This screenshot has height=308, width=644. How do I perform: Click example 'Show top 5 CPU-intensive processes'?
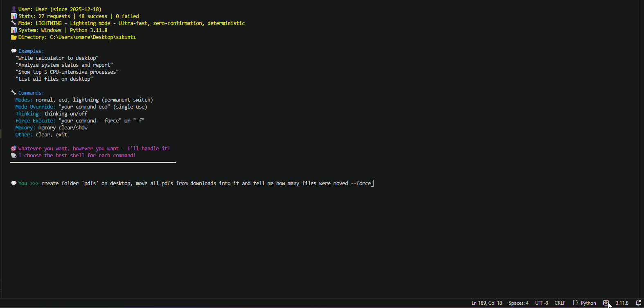coord(67,72)
